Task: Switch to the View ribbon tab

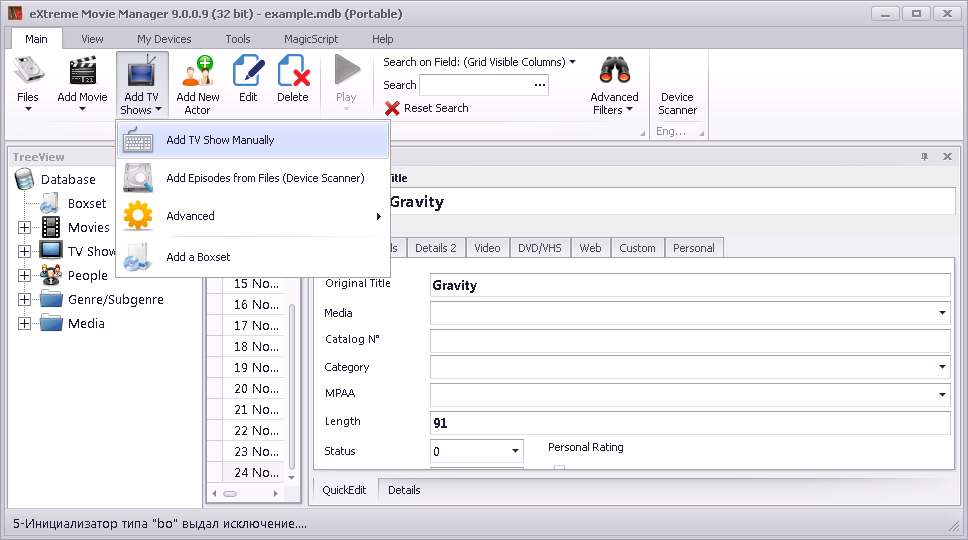Action: pyautogui.click(x=92, y=39)
